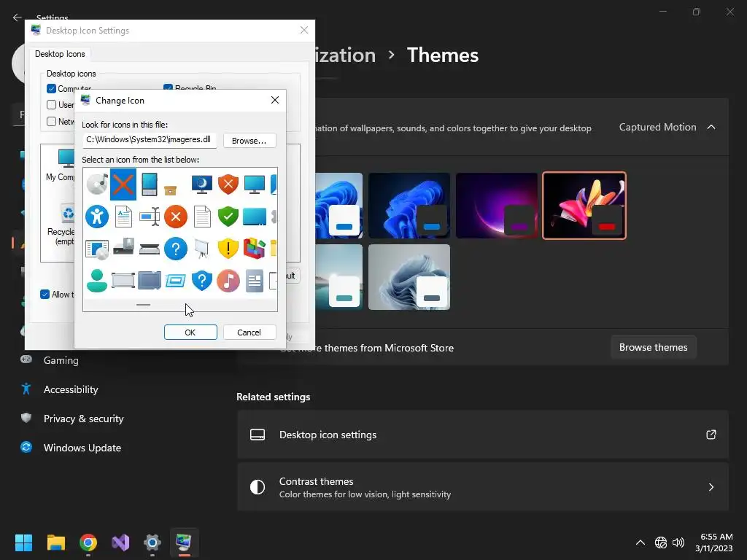This screenshot has height=560, width=747.
Task: Open Desktop icon settings external link
Action: (711, 435)
